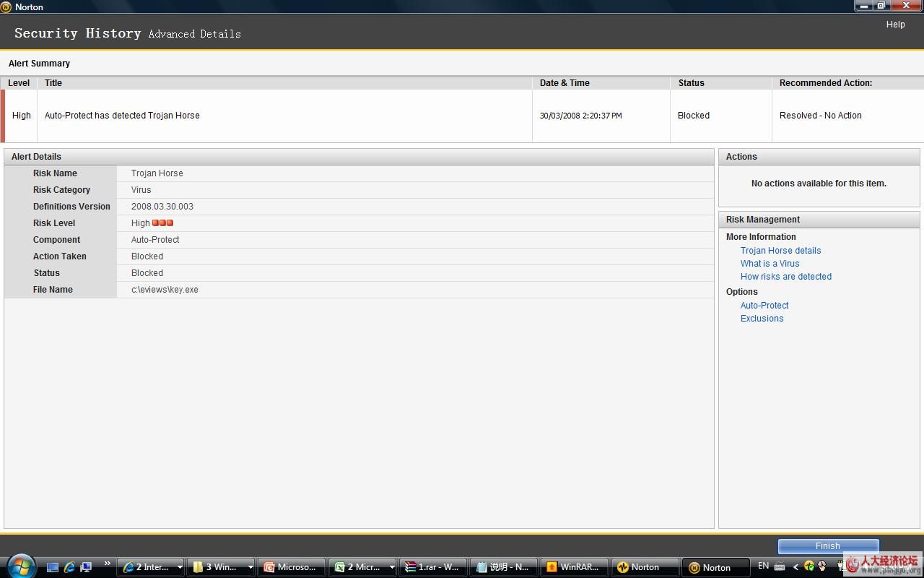This screenshot has height=578, width=924.
Task: Click the Risk Name label
Action: [55, 173]
